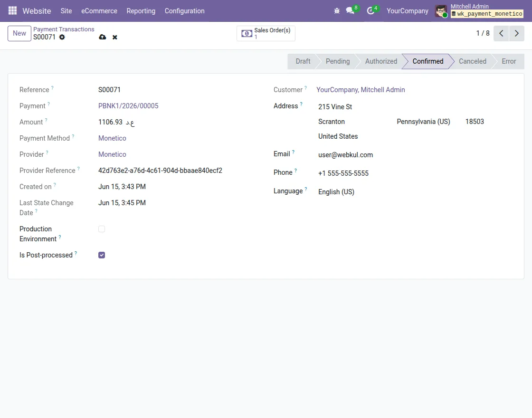Click the city Scranton
This screenshot has height=418, width=532.
point(332,122)
